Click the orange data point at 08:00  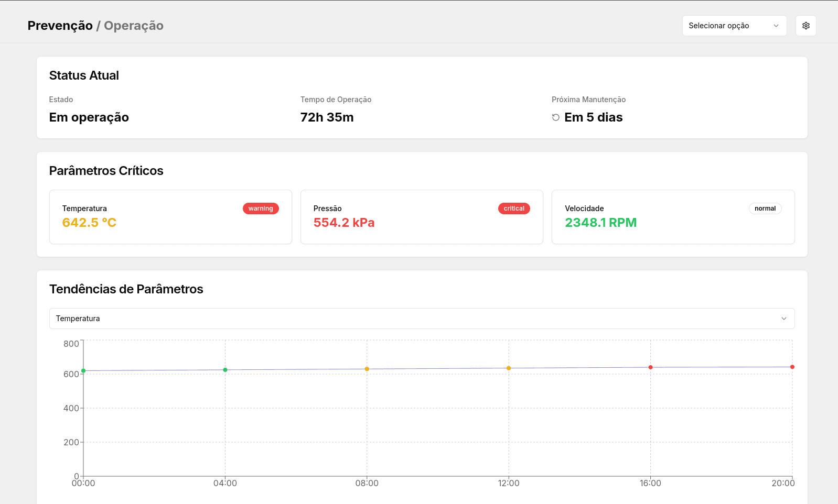coord(367,369)
